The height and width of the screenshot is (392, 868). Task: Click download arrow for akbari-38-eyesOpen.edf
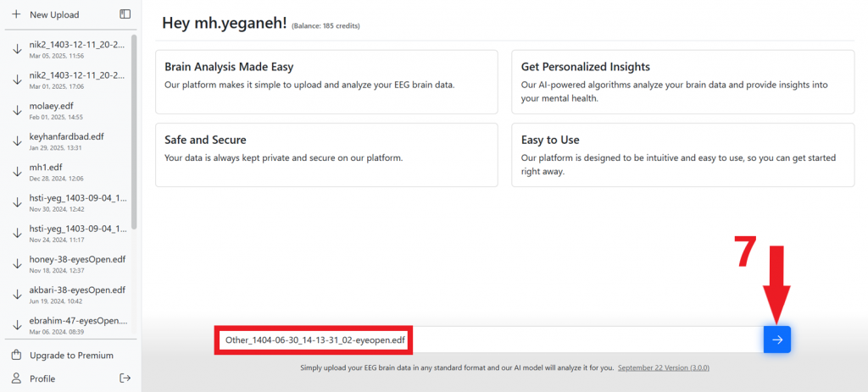[17, 295]
